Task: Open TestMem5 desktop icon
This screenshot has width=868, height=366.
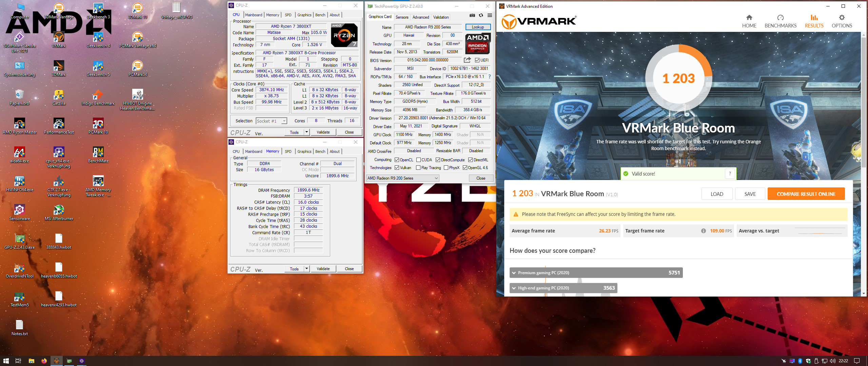Action: (20, 299)
